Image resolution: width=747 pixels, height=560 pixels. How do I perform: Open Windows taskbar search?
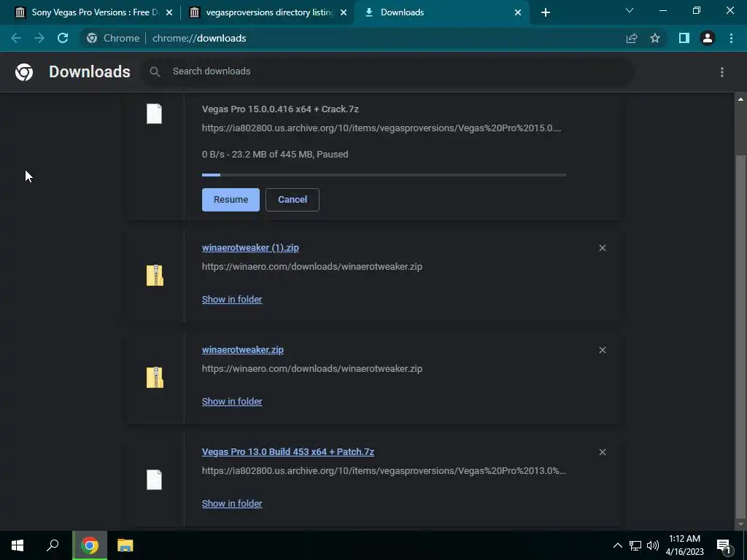tap(53, 545)
